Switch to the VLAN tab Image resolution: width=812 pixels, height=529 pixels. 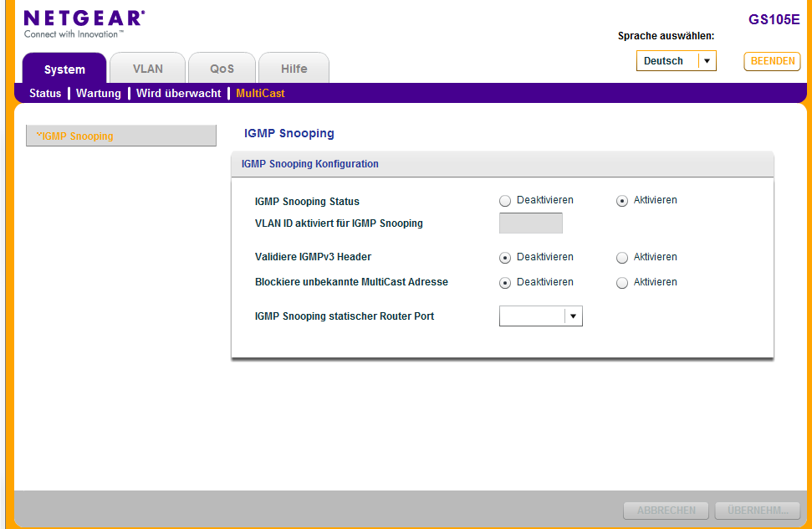coord(147,69)
